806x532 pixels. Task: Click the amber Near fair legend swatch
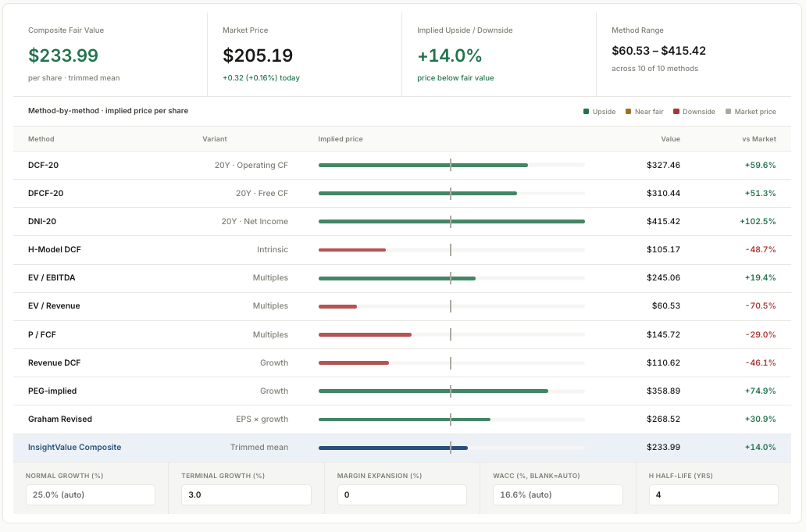click(x=628, y=112)
